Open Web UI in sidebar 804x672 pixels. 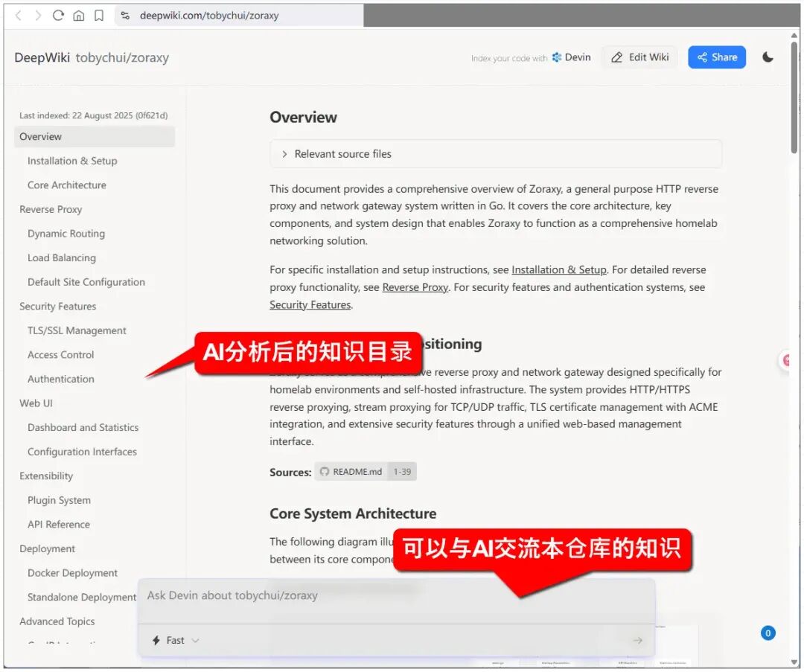click(36, 403)
